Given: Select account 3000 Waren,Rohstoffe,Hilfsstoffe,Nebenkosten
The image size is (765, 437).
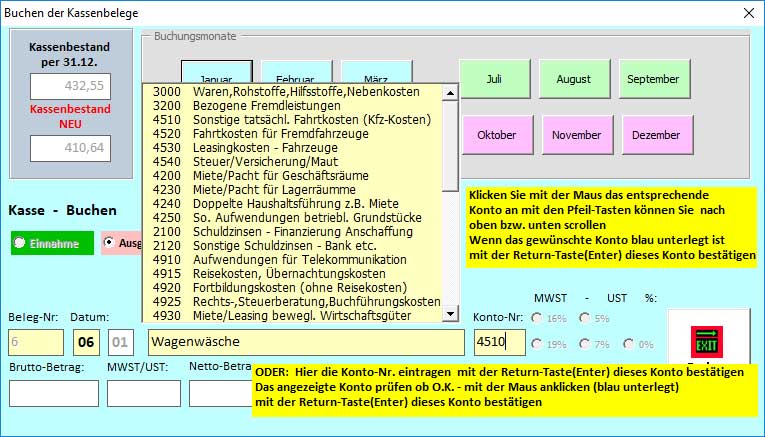Looking at the screenshot, I should click(x=293, y=92).
